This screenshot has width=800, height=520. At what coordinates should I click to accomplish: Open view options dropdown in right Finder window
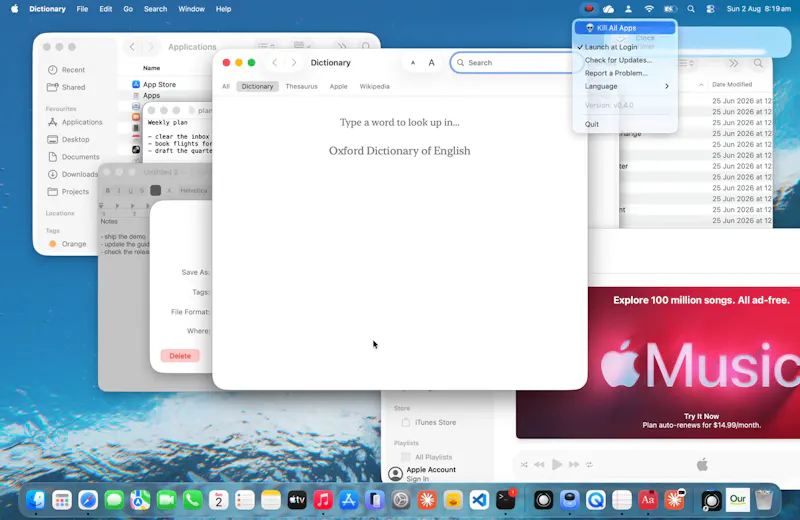(x=685, y=63)
